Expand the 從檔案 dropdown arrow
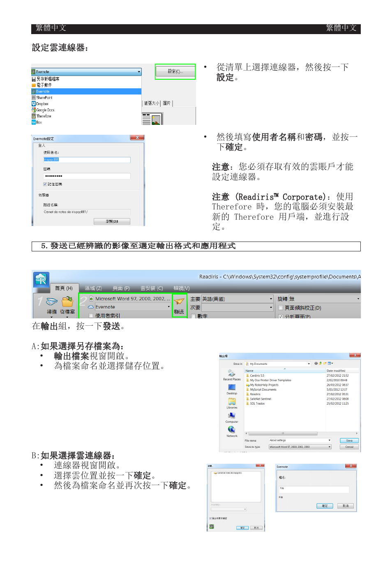 [x=67, y=317]
